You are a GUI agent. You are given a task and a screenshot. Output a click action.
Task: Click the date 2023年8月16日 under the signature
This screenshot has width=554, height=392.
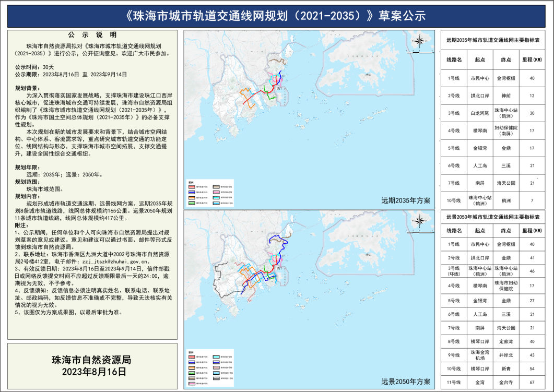click(x=94, y=372)
